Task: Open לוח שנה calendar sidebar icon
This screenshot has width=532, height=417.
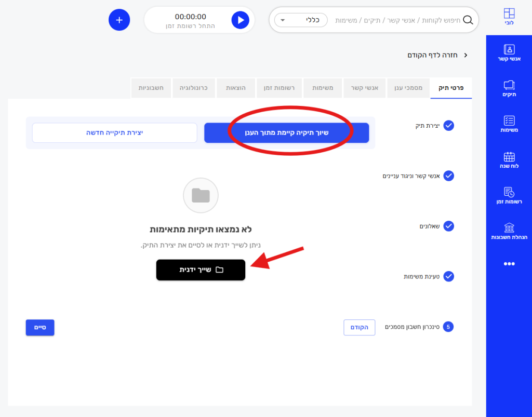Action: click(x=509, y=160)
